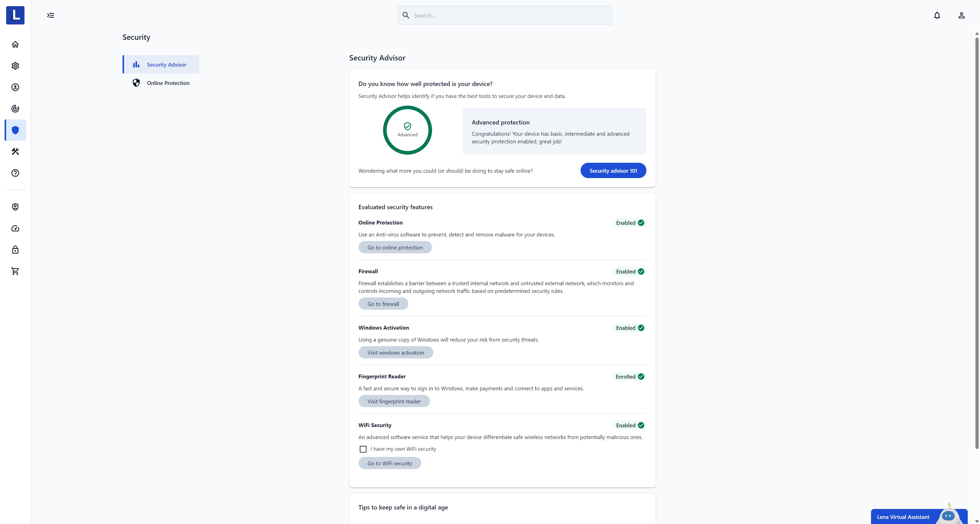This screenshot has height=524, width=980.
Task: Open the Help question mark icon
Action: [15, 173]
